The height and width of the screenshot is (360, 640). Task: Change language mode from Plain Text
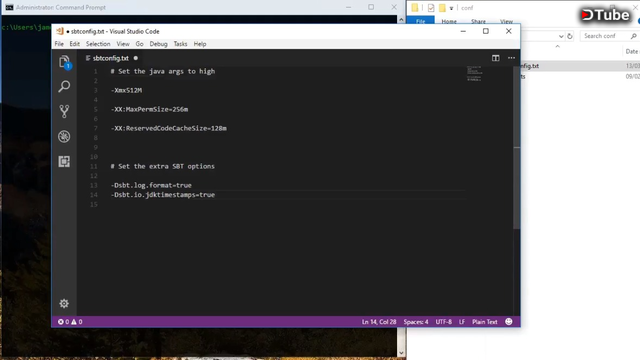click(x=485, y=322)
